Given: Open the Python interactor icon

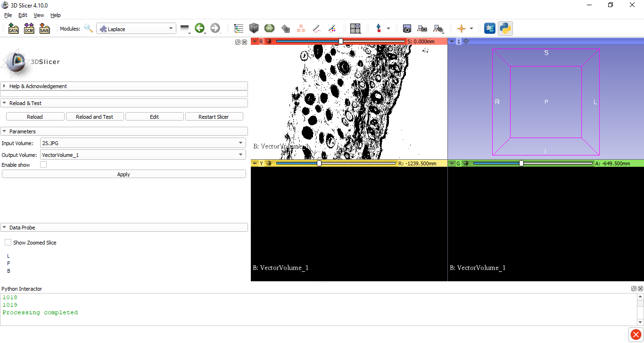Looking at the screenshot, I should point(505,29).
